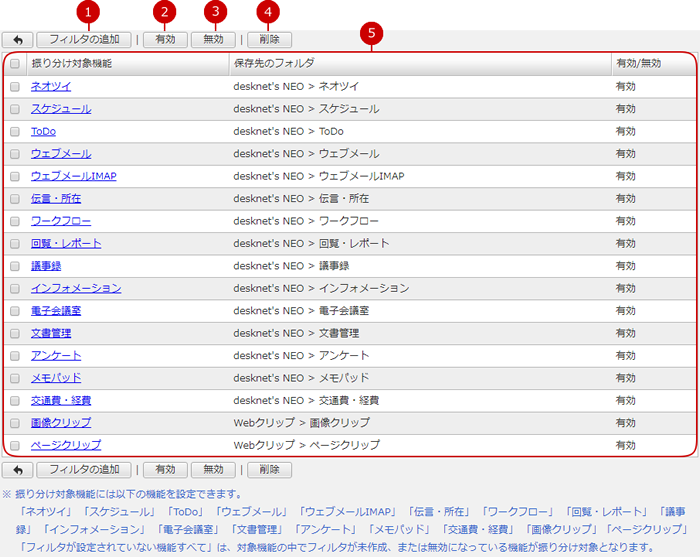Click the top back arrow icon button
The width and height of the screenshot is (700, 557).
tap(17, 40)
